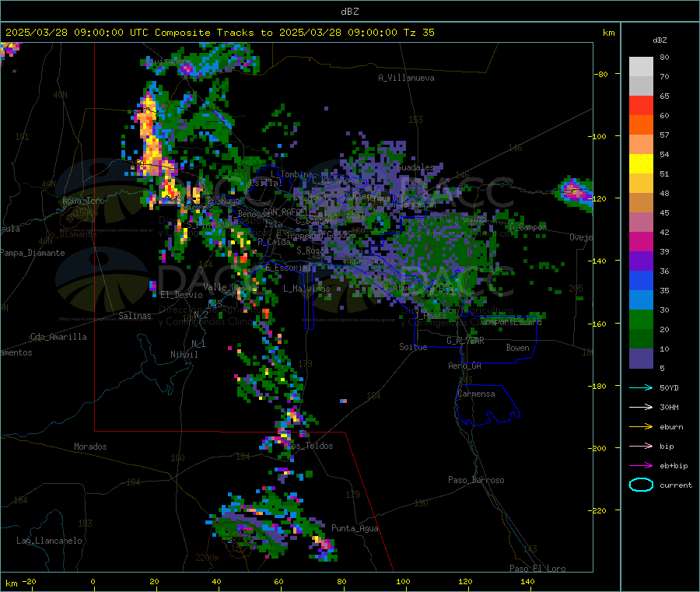This screenshot has height=592, width=700.
Task: Click the 'dBZ' title at the top
Action: 349,12
